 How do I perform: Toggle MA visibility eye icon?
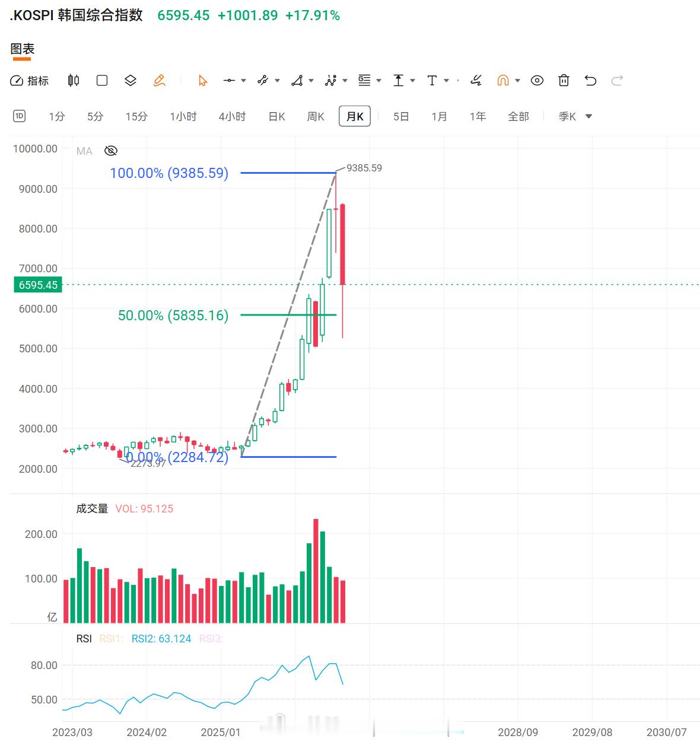pos(111,151)
